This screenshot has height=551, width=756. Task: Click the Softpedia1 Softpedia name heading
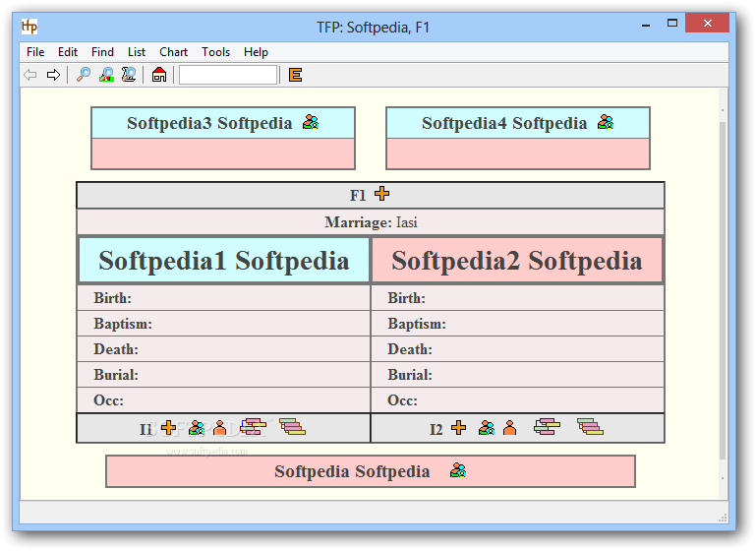click(x=224, y=261)
